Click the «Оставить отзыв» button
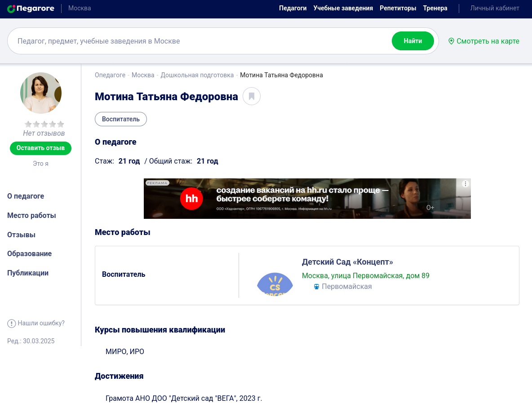This screenshot has height=408, width=532. coord(40,148)
